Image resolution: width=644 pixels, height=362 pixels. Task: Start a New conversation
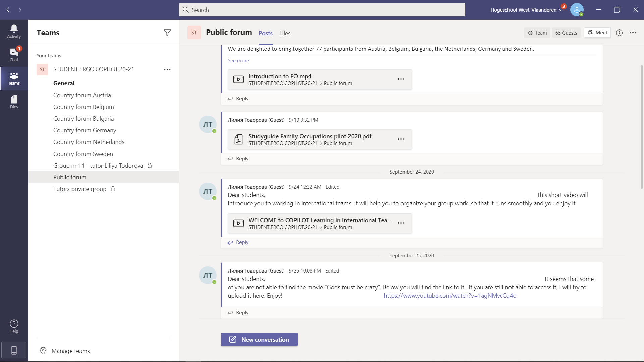(x=259, y=339)
